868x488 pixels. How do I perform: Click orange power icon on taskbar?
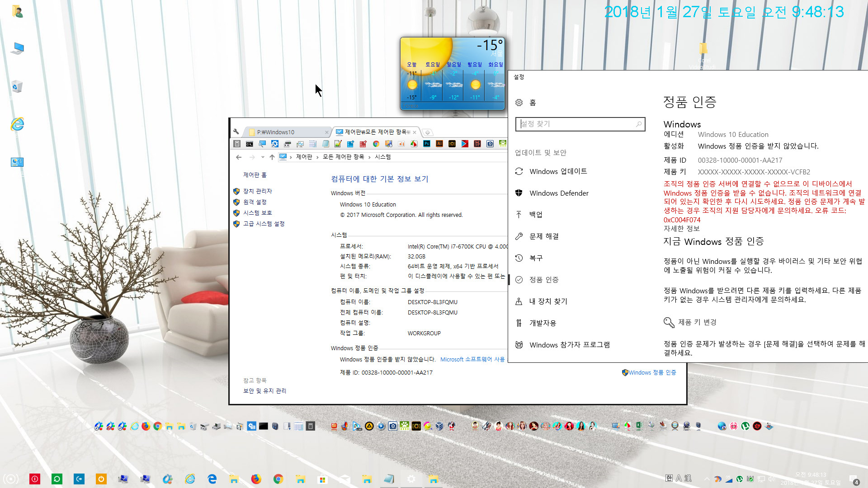101,479
